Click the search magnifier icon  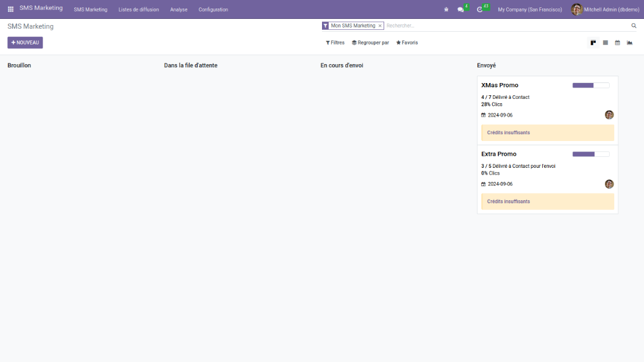coord(634,26)
